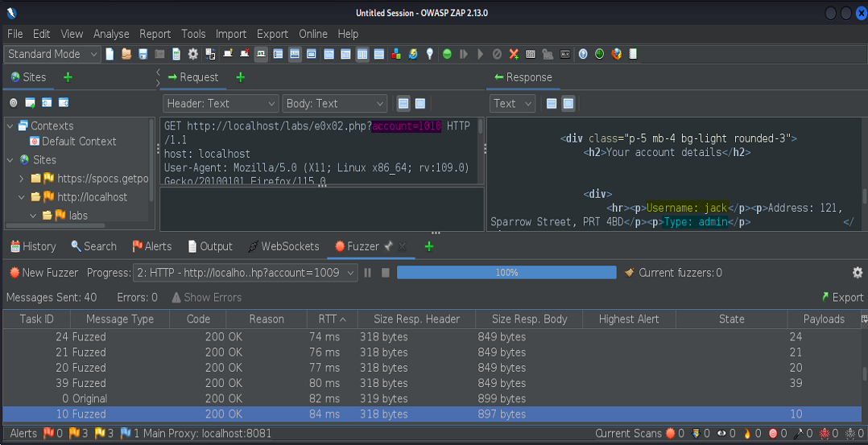This screenshot has width=868, height=445.
Task: Click the report sheet icon after Firefox
Action: pos(633,54)
